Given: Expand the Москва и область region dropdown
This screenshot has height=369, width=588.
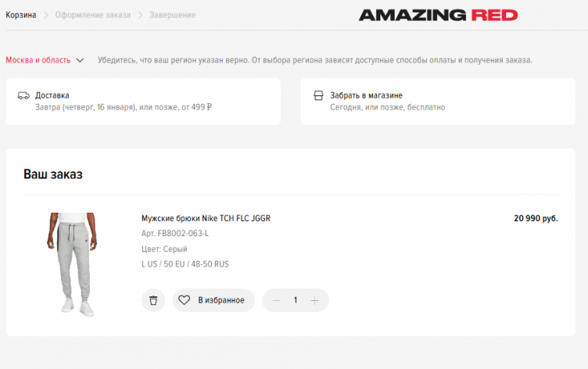Looking at the screenshot, I should coord(45,60).
